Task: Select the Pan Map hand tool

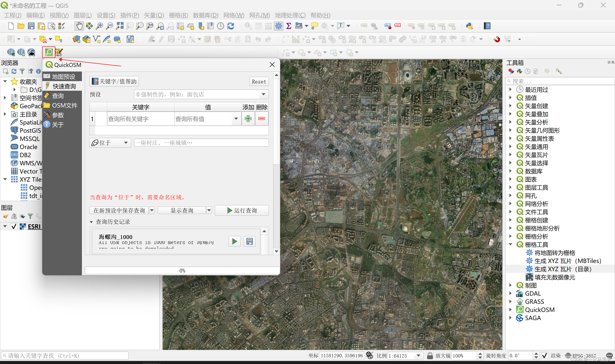Action: [79, 26]
